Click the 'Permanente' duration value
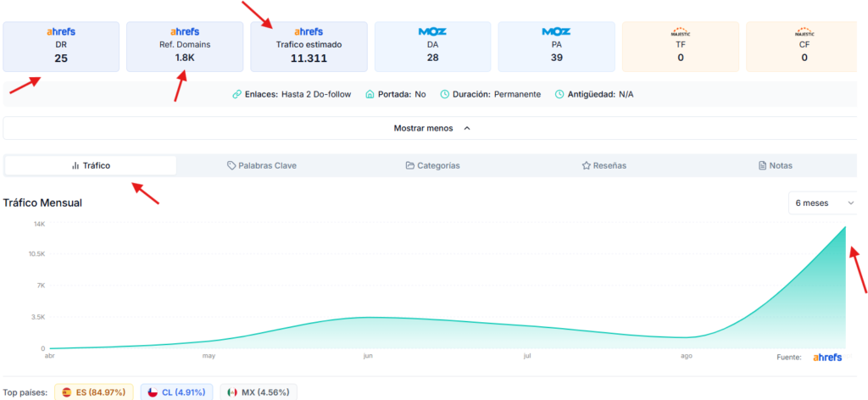The image size is (868, 400). pyautogui.click(x=518, y=95)
